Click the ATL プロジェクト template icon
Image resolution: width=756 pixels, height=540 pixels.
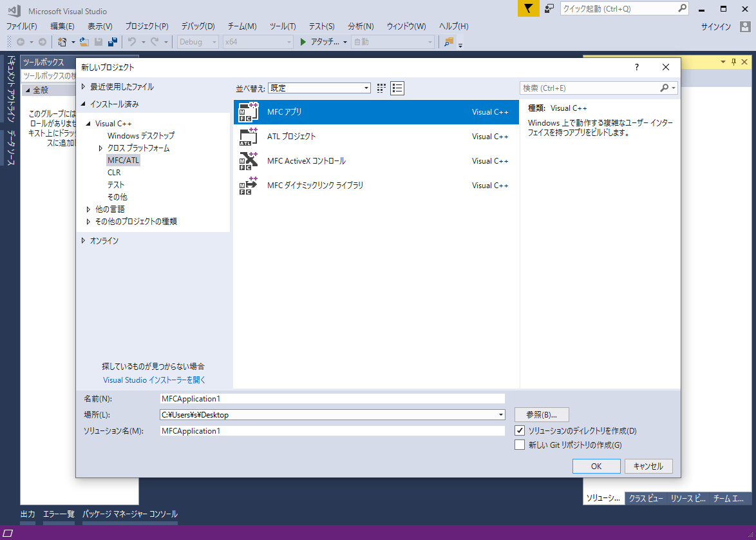249,137
